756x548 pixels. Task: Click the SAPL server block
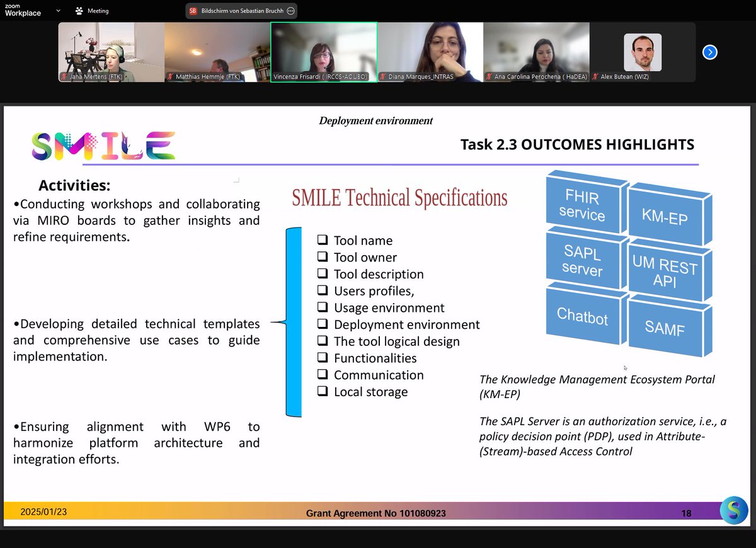click(x=586, y=260)
